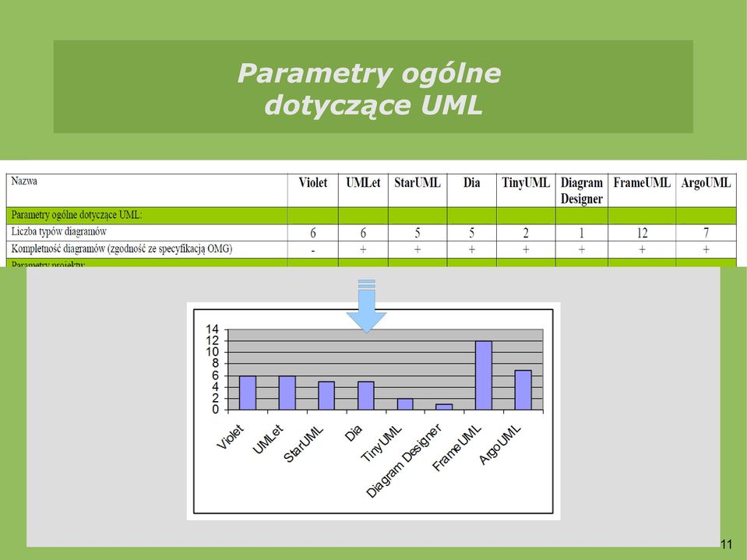The image size is (747, 560).
Task: Select the "FrameUML" chart axis label
Action: point(458,448)
